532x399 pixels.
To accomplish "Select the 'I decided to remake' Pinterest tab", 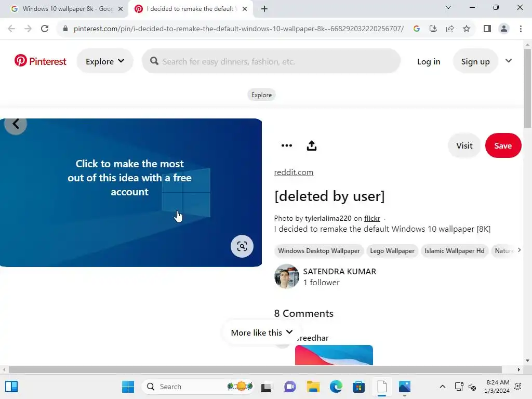I will click(190, 9).
